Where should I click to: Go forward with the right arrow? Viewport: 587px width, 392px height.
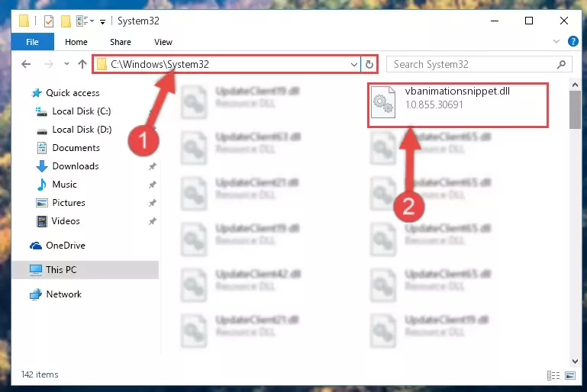click(x=49, y=64)
